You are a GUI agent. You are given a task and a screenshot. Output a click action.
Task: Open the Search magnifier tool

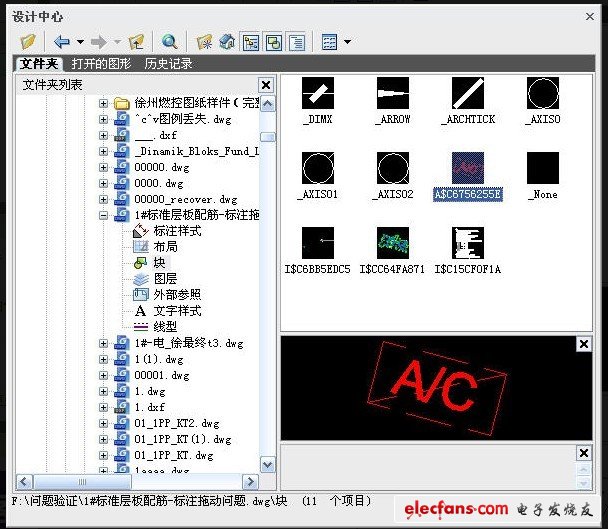click(x=169, y=41)
